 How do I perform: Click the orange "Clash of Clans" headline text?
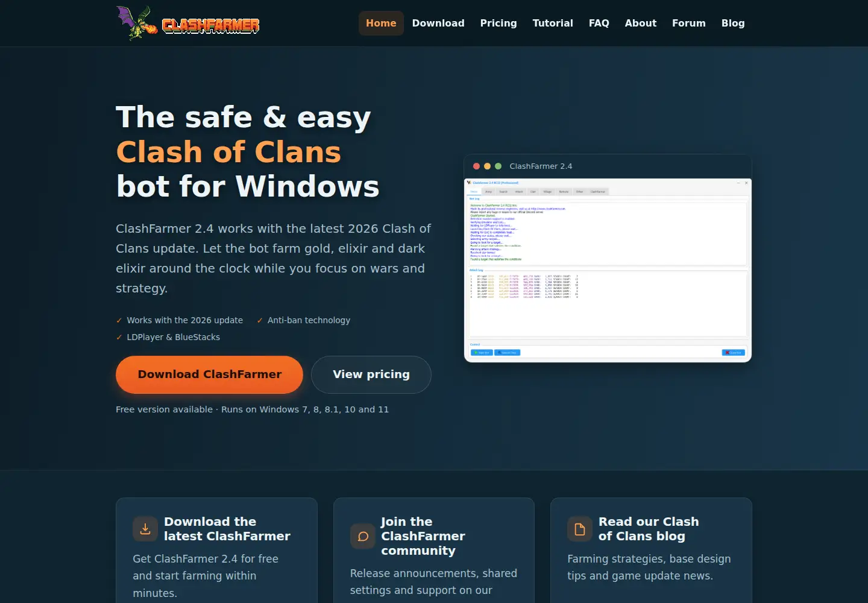228,151
